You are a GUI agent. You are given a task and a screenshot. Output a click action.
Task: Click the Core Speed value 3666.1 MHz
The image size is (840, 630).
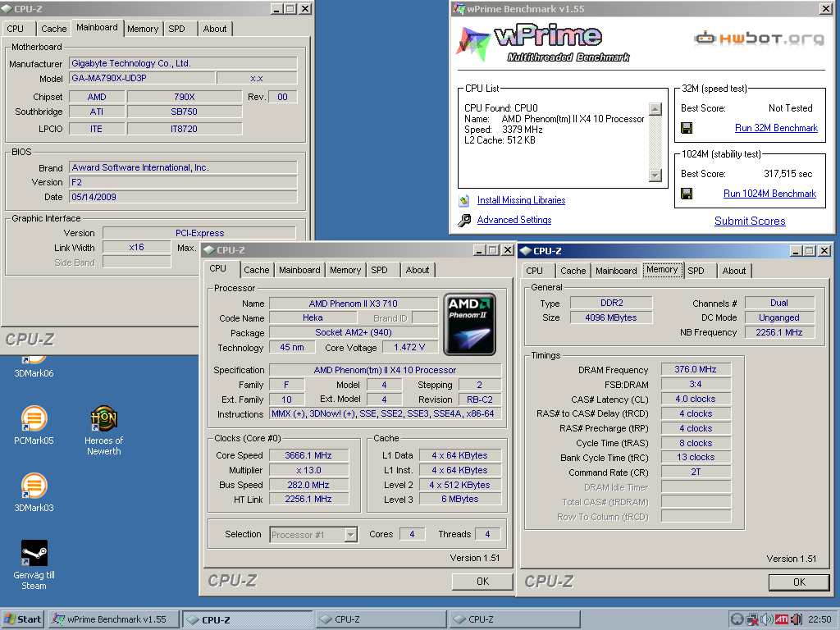coord(308,455)
